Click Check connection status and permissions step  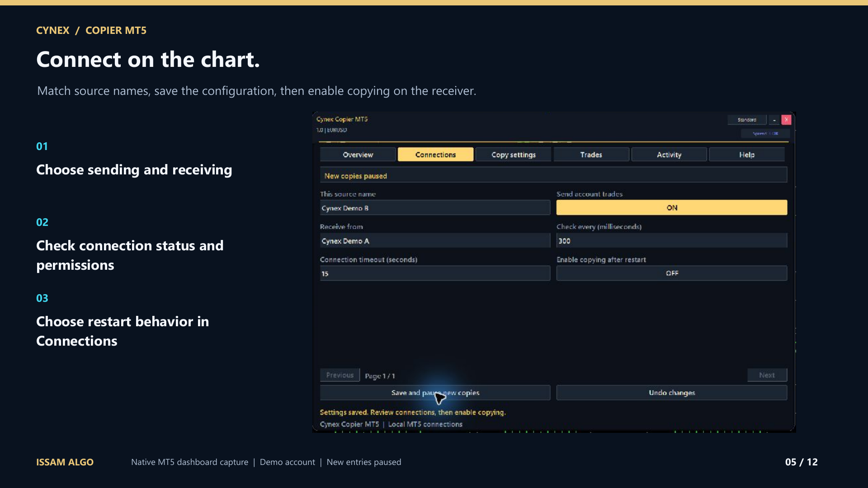coord(130,255)
